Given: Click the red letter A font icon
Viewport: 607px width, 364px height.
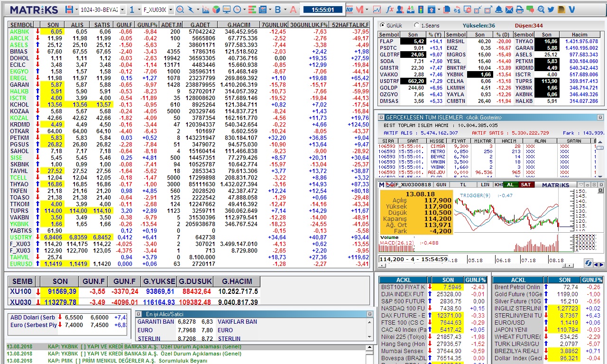Looking at the screenshot, I should point(293,9).
